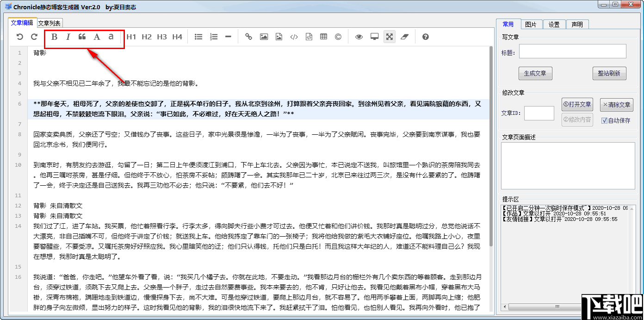Insert a blockquote
Viewport: 644px width, 320px height.
(x=82, y=37)
